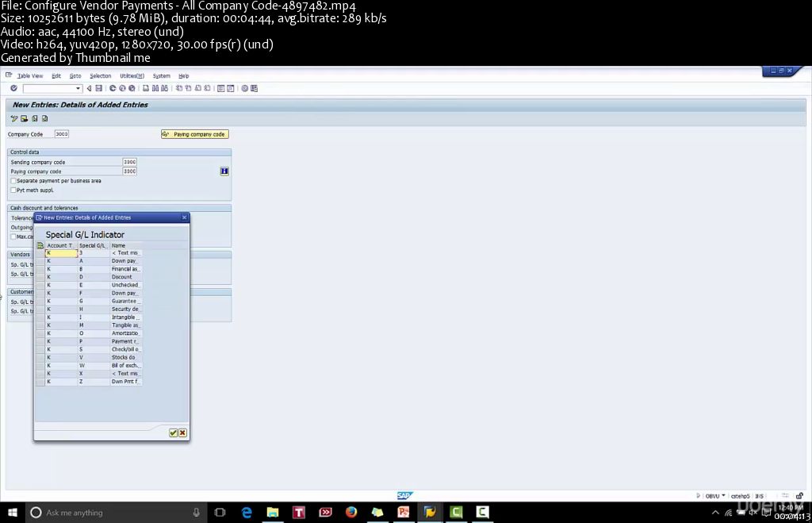Open the Help menu
This screenshot has width=812, height=523.
(x=183, y=75)
